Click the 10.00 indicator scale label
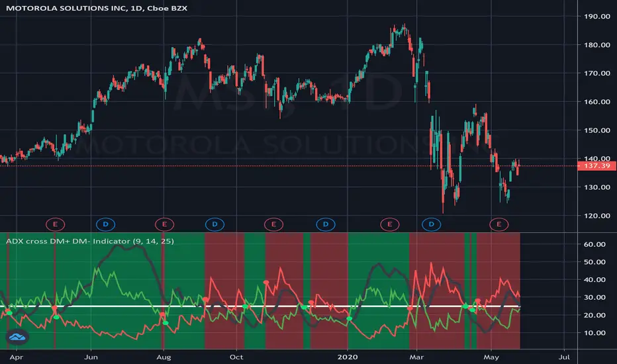 594,333
